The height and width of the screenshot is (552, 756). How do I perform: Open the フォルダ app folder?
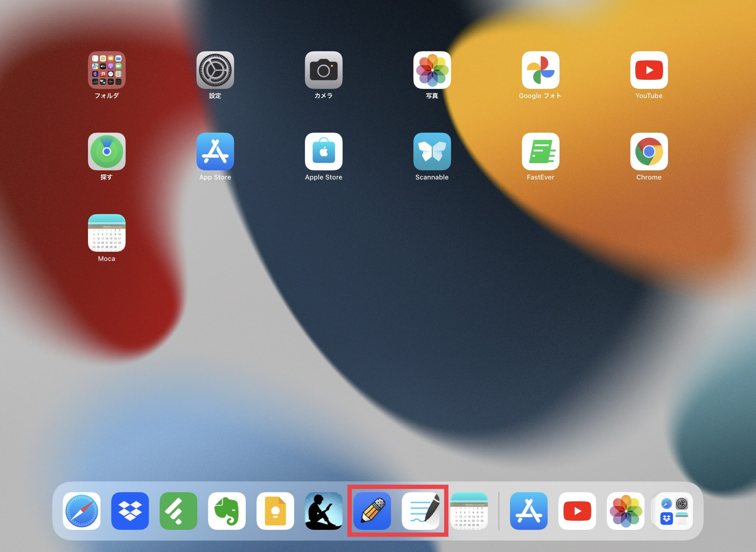coord(107,70)
